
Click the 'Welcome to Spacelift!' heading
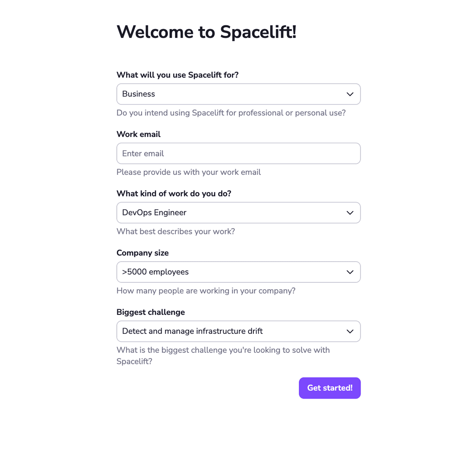[206, 32]
